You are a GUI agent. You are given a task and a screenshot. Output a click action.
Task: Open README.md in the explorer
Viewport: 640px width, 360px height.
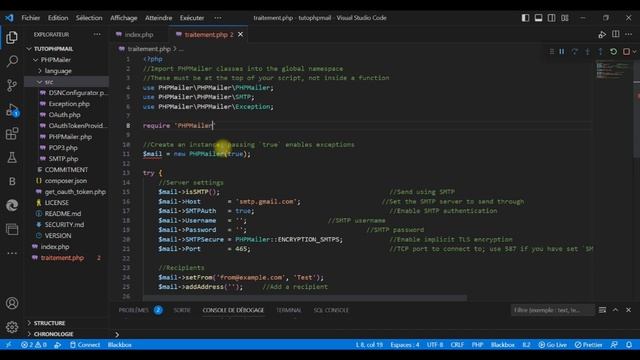(62, 213)
